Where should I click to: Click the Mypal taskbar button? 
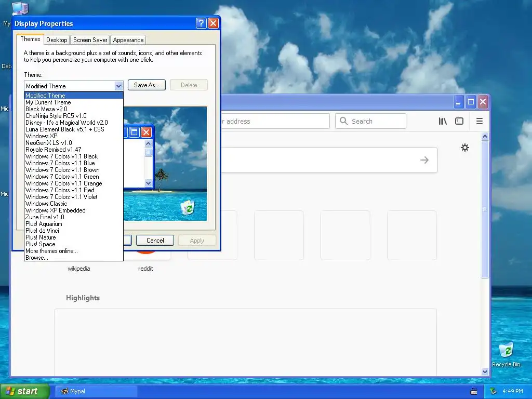96,391
